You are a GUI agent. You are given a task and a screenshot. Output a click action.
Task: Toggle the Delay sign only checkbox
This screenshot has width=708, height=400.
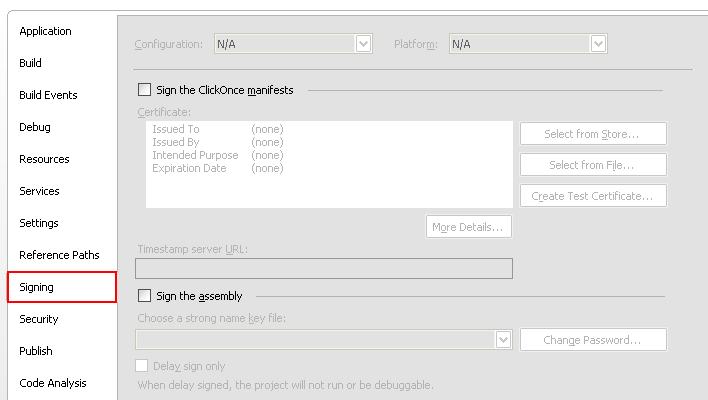pos(142,366)
